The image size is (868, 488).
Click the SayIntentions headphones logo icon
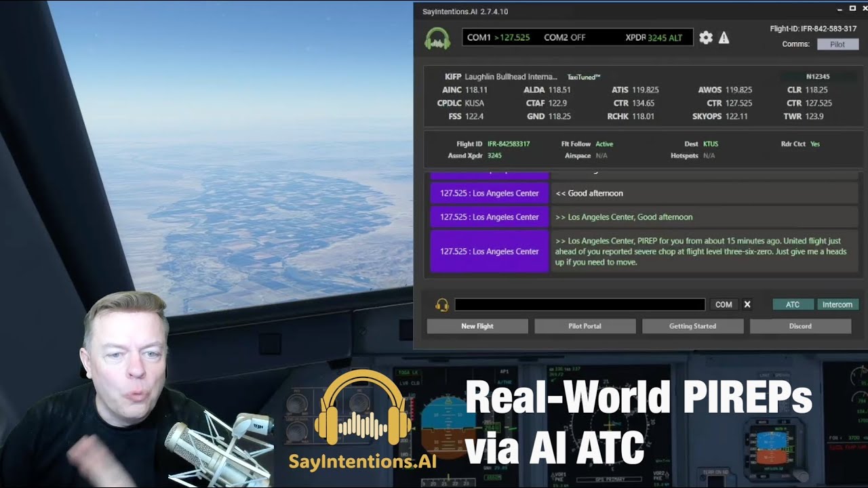tap(437, 38)
